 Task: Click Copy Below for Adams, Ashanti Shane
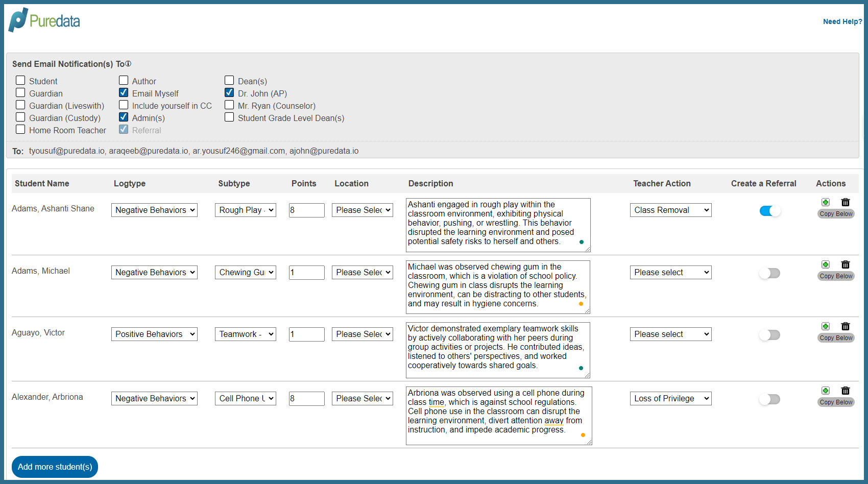click(836, 214)
